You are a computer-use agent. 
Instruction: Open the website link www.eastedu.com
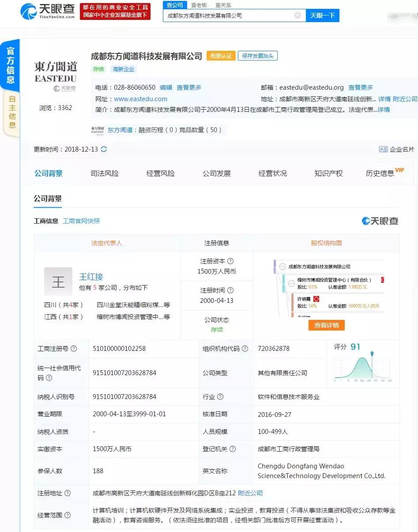click(x=140, y=99)
